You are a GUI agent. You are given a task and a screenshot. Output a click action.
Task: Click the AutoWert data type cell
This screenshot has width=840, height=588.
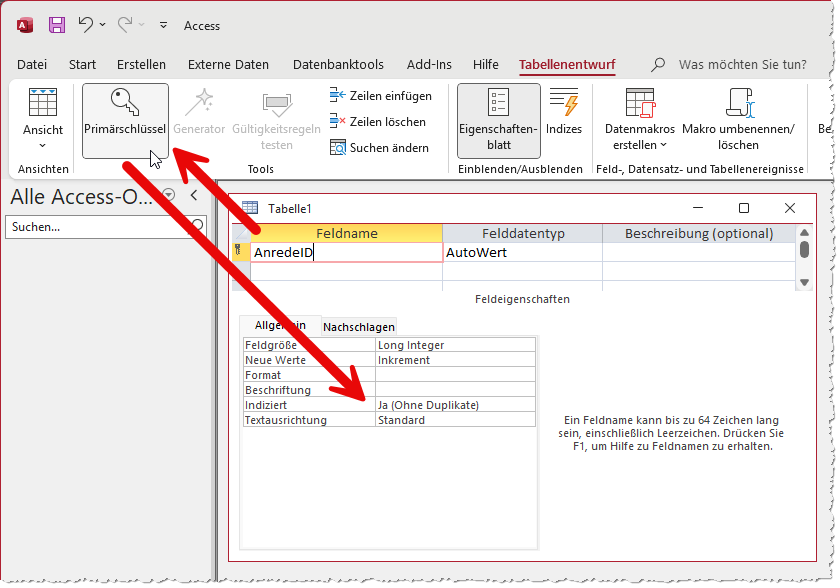[521, 253]
